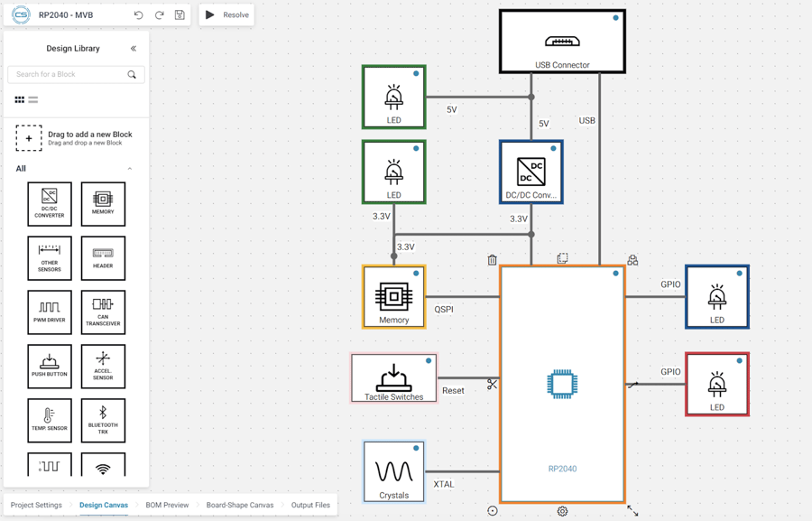Select the Bluetooth TRX library block
The image size is (812, 521).
click(103, 421)
